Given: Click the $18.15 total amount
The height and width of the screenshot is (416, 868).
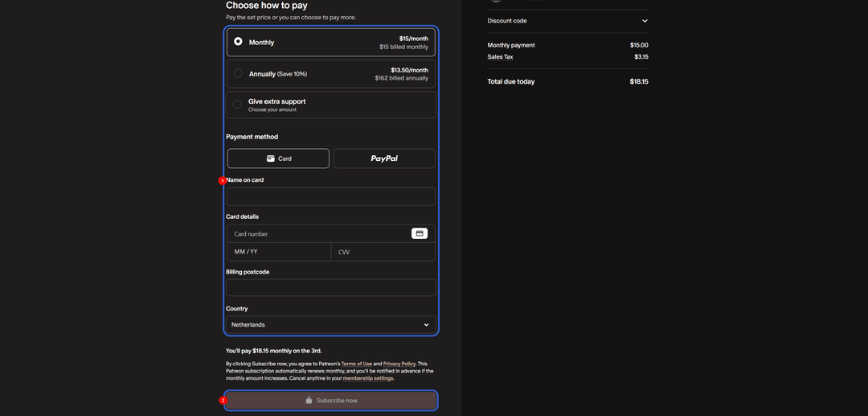Looking at the screenshot, I should click(x=639, y=82).
